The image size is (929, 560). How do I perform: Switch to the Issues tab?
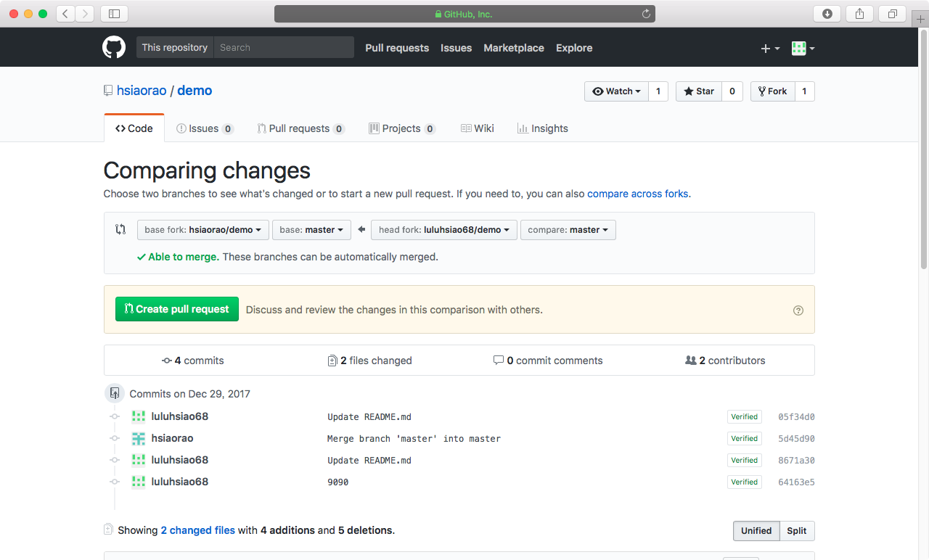[205, 128]
